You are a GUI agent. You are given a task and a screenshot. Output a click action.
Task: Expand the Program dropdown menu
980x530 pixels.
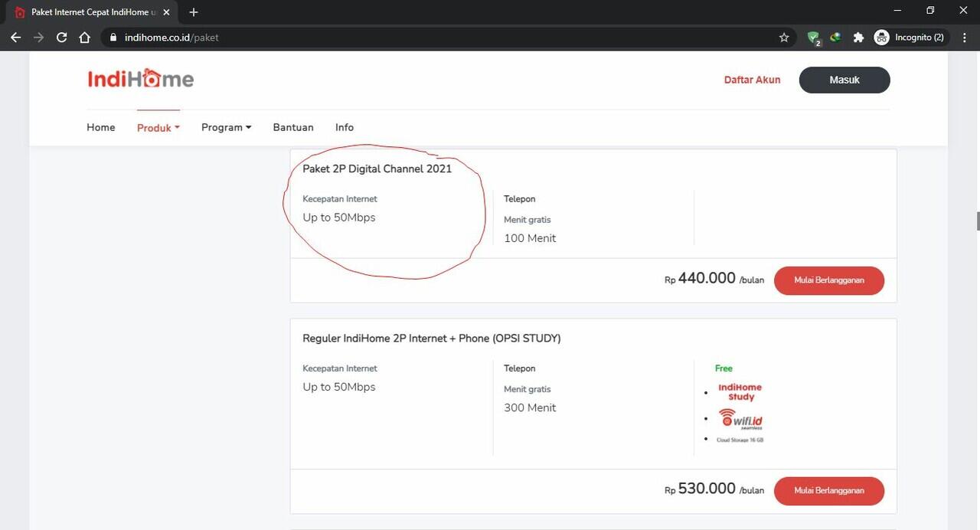(x=227, y=127)
